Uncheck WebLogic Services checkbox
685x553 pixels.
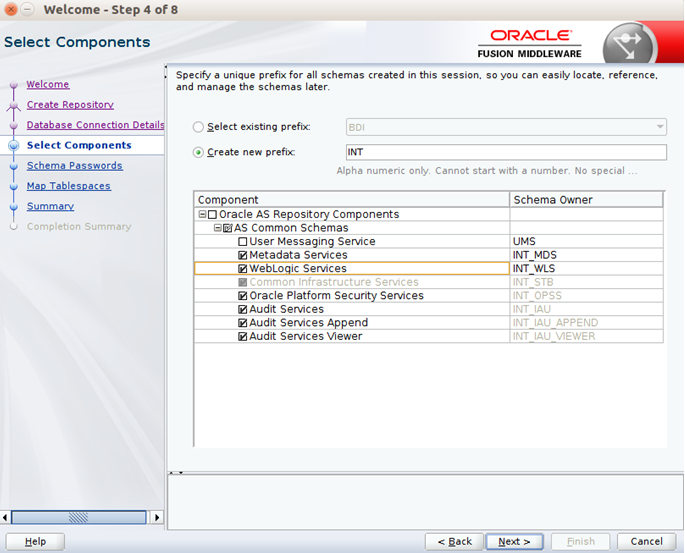tap(242, 269)
